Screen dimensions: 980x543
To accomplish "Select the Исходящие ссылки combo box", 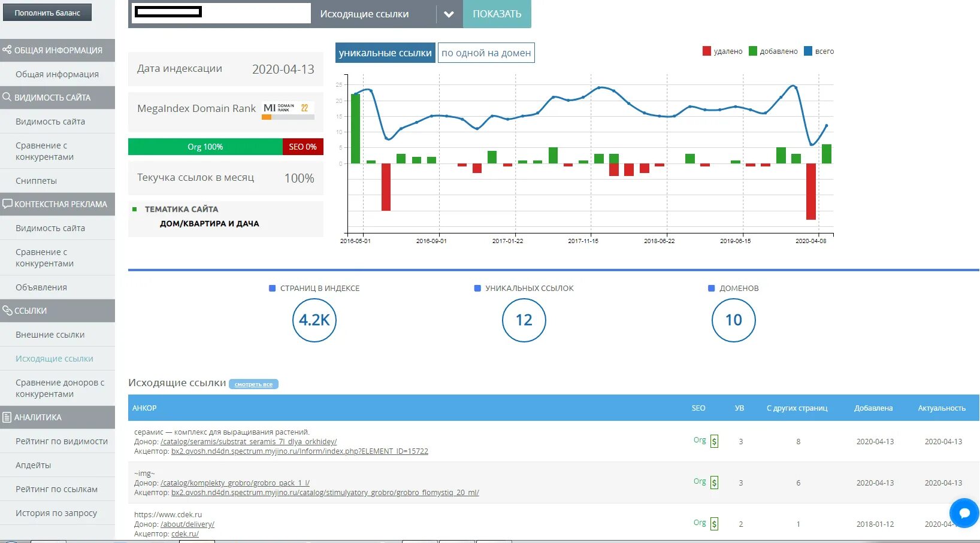I will (x=387, y=14).
